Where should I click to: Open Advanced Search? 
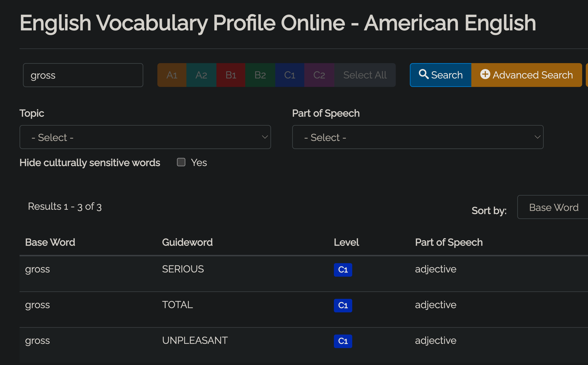tap(527, 75)
